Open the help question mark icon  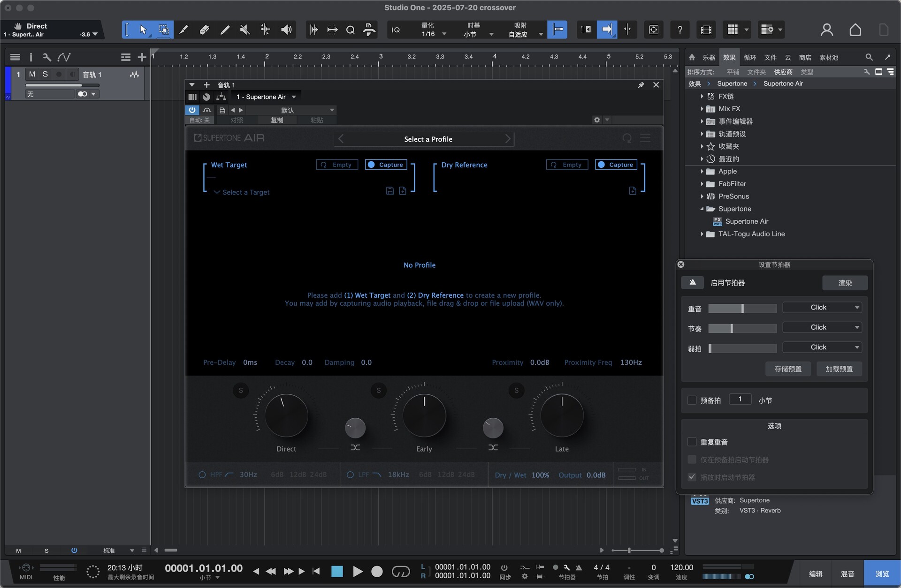tap(680, 30)
